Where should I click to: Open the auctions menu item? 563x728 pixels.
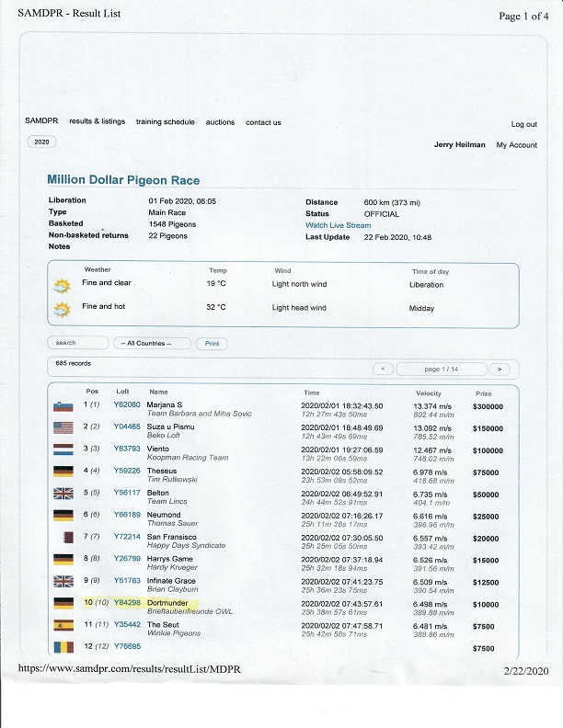click(x=220, y=122)
